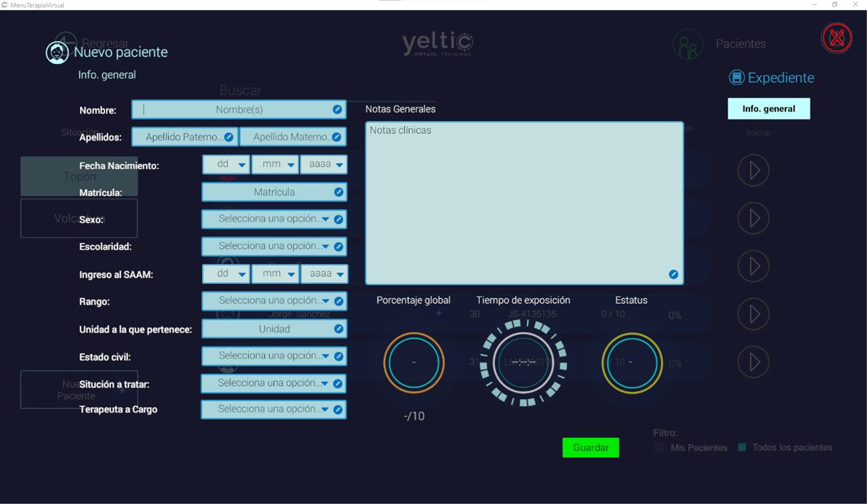Toggle Todos los pacientes filter checkbox
The image size is (867, 504).
[742, 447]
